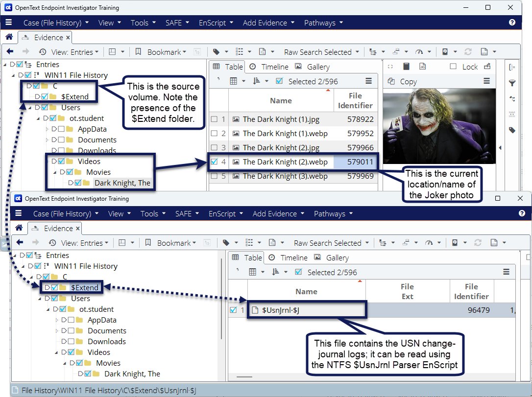Image resolution: width=532 pixels, height=397 pixels.
Task: Select The Dark Knight (3).webp row
Action: (x=293, y=176)
